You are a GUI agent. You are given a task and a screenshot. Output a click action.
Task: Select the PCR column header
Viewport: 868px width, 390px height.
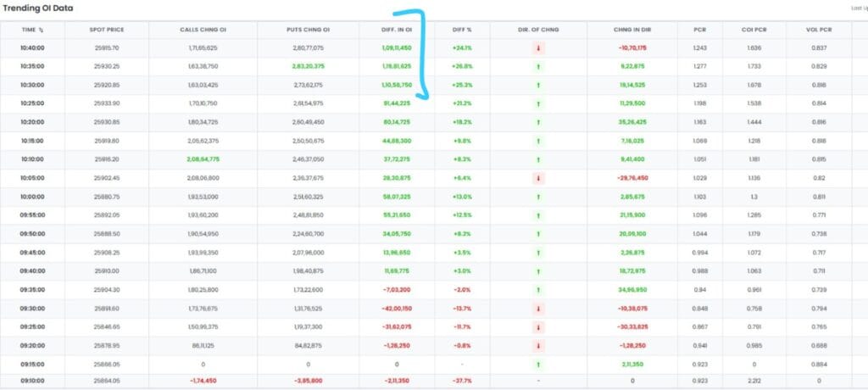tap(699, 30)
